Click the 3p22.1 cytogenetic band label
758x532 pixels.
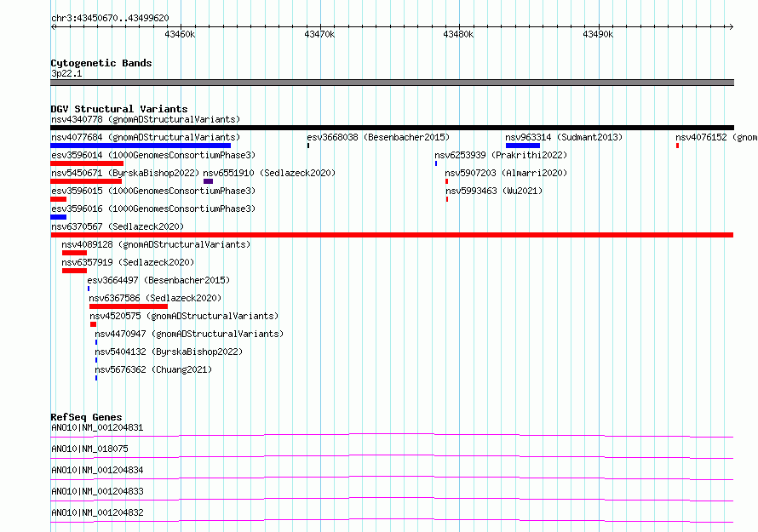pos(66,73)
